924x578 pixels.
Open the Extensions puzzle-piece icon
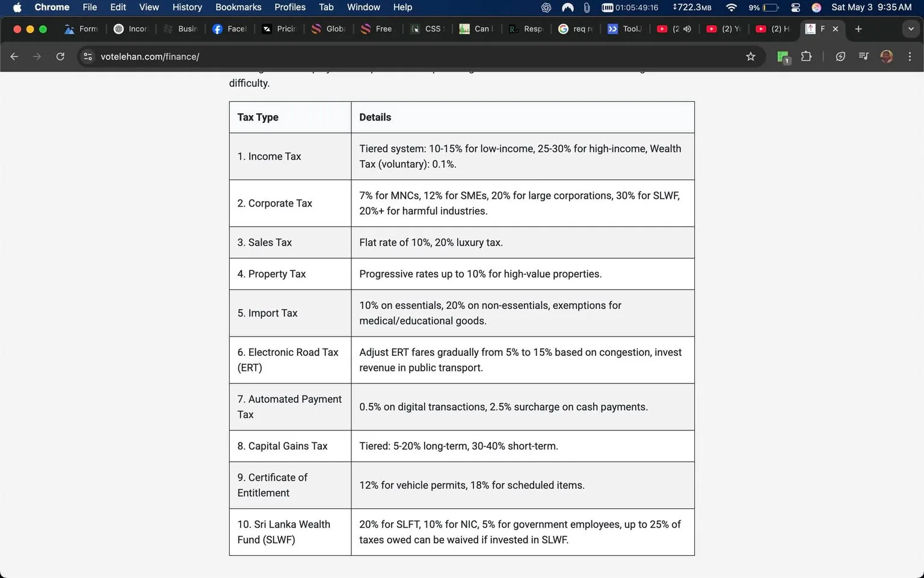click(x=806, y=56)
